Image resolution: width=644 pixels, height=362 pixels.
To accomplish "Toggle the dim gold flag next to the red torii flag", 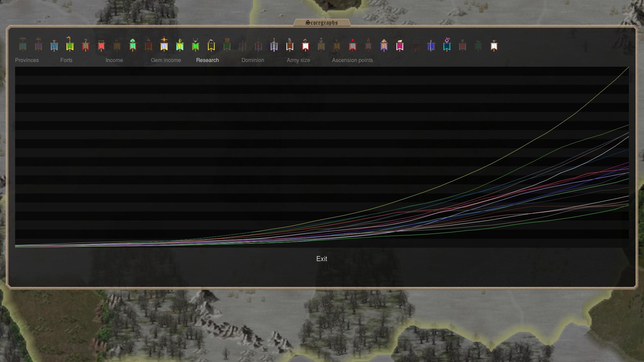I will pos(117,45).
